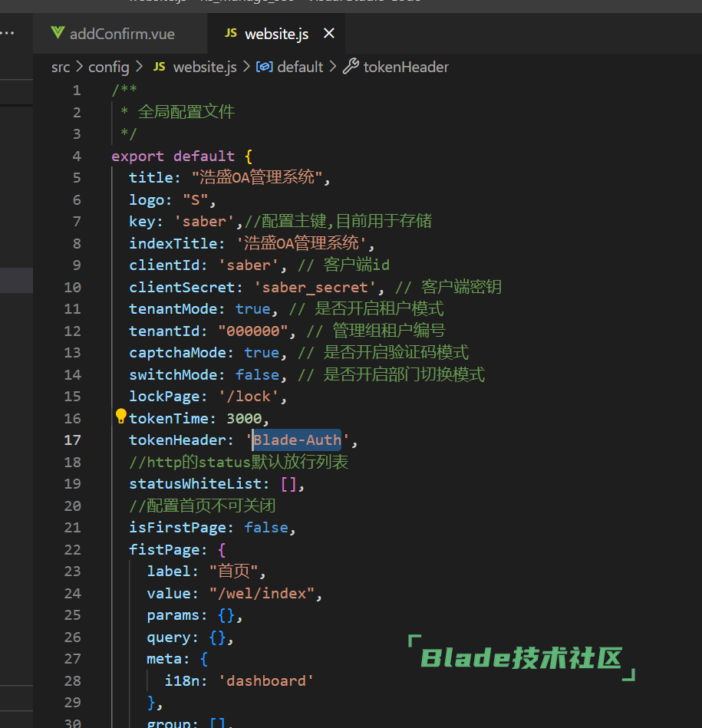This screenshot has width=702, height=728.
Task: Click the 'dashboard' string
Action: click(266, 681)
